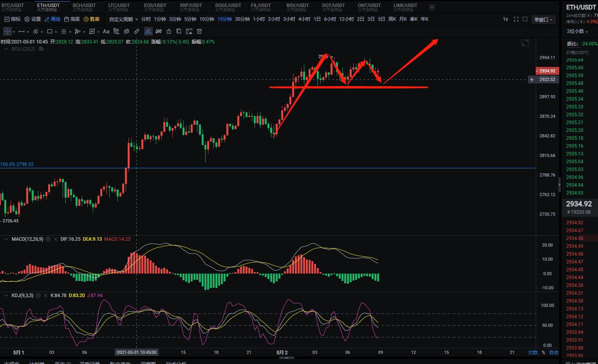
Task: Click the fullscreen icon in top toolbar
Action: pyautogui.click(x=516, y=19)
